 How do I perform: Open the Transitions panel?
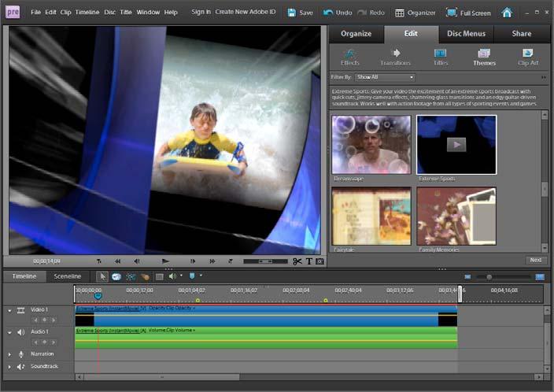click(395, 57)
